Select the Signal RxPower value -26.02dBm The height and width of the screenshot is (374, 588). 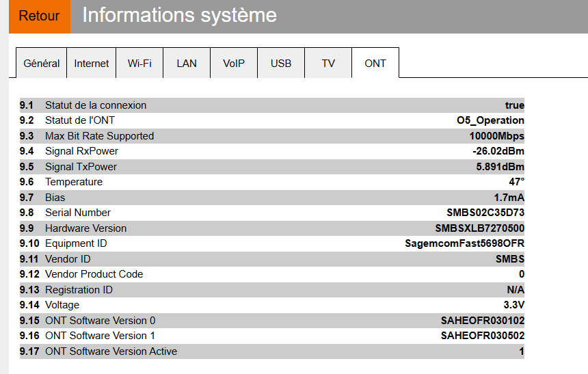tap(498, 151)
